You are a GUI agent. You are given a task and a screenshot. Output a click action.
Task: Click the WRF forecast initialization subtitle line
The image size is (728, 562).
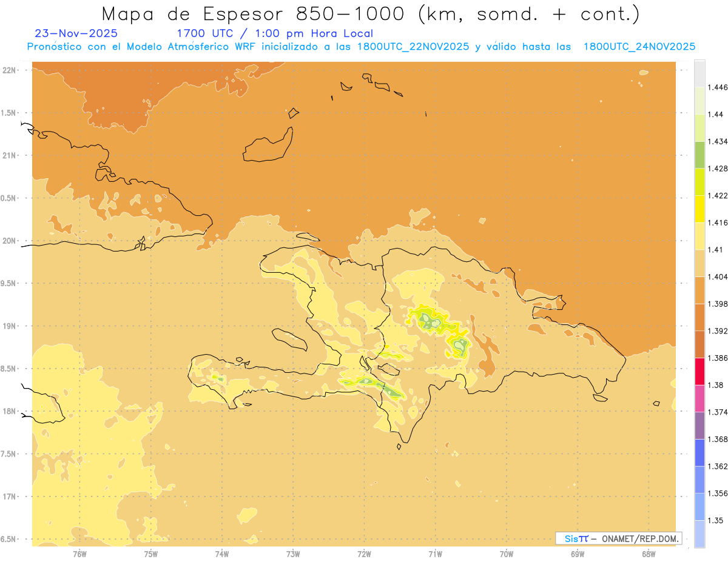[361, 46]
